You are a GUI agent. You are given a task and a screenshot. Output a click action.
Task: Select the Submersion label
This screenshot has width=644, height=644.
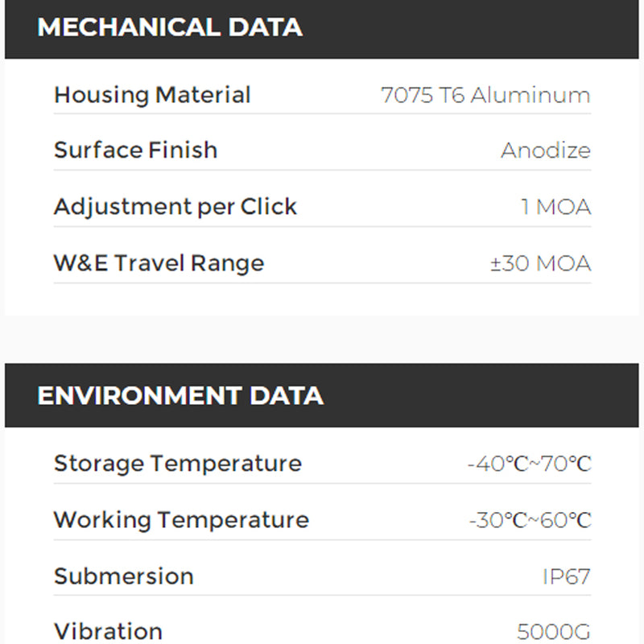[123, 576]
